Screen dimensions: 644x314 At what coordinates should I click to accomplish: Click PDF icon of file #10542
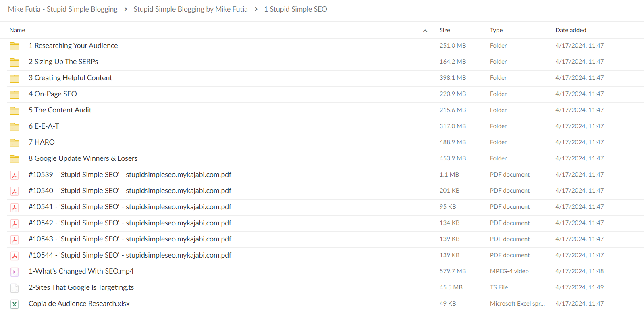(x=15, y=224)
